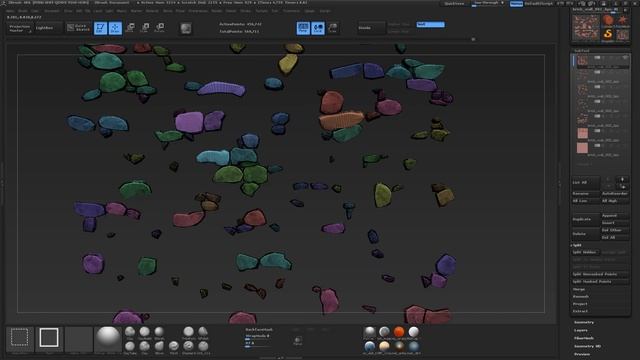
Task: Click the Divide button
Action: [370, 28]
